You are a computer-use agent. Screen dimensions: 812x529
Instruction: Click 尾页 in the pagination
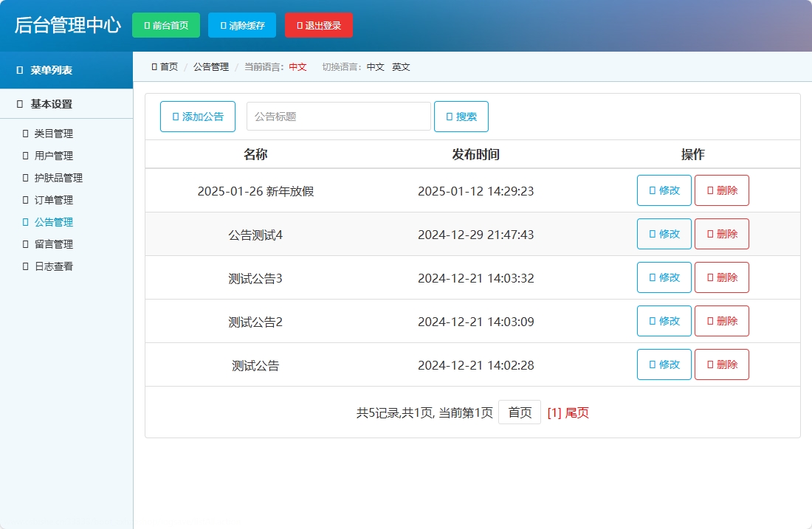click(x=577, y=412)
